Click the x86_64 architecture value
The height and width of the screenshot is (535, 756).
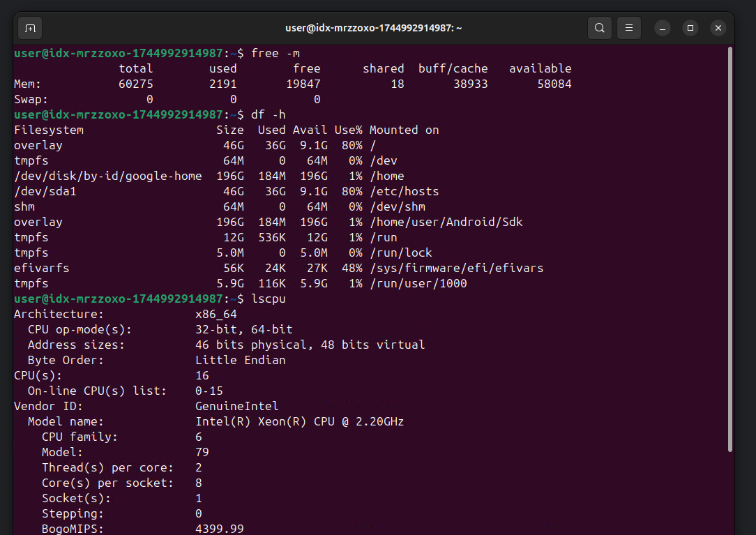(x=216, y=315)
